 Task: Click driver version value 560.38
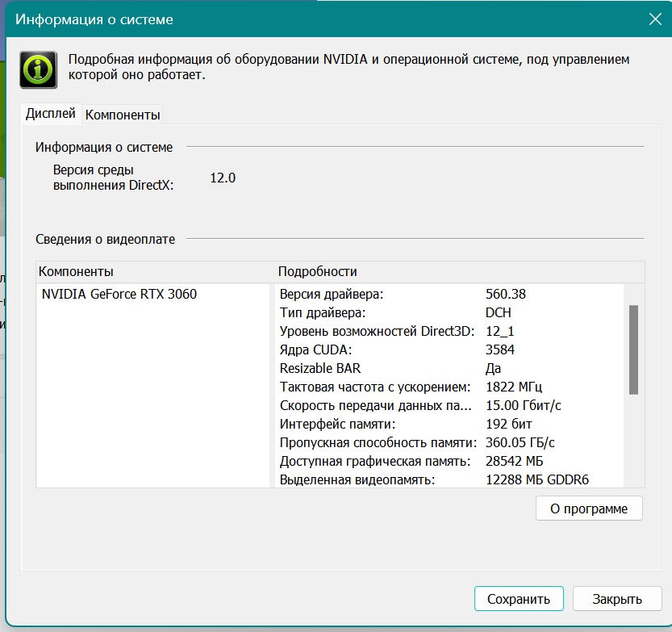coord(506,294)
